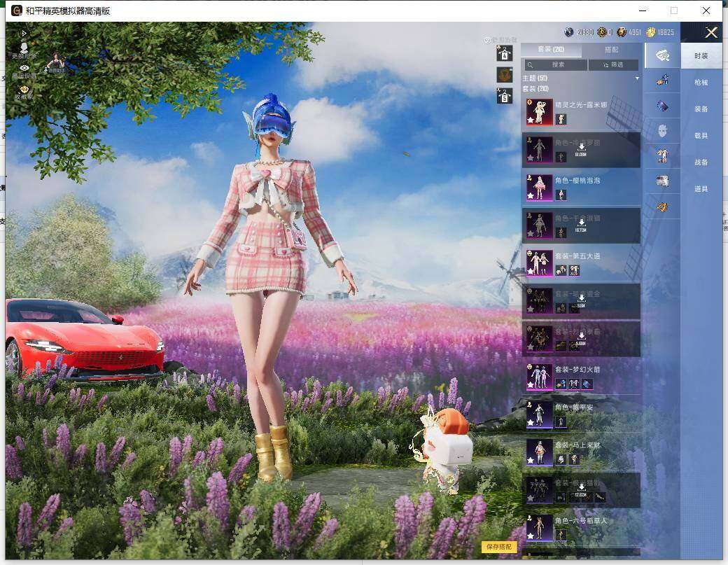728x565 pixels.
Task: Select the clothing outfit figure category icon
Action: pyautogui.click(x=662, y=155)
